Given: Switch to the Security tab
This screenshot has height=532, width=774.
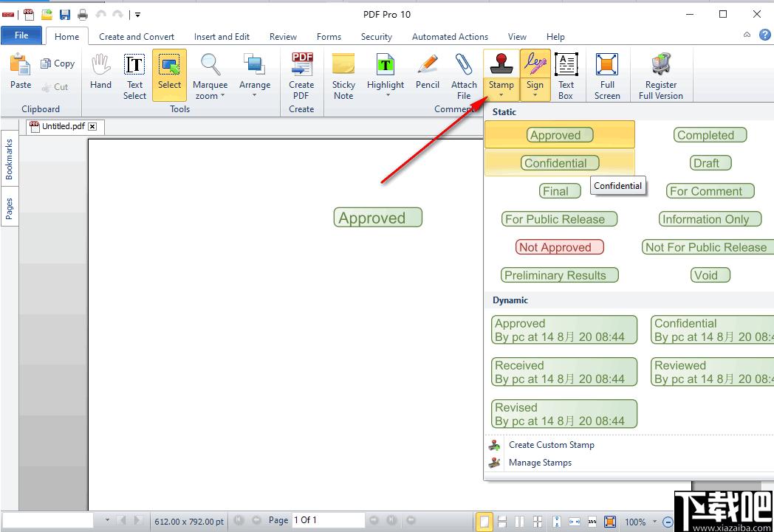Looking at the screenshot, I should point(376,36).
